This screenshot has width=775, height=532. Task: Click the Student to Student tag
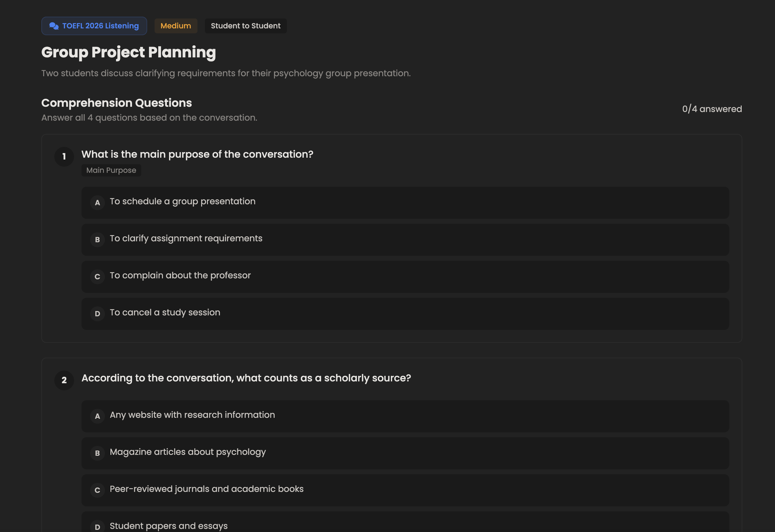click(x=246, y=26)
